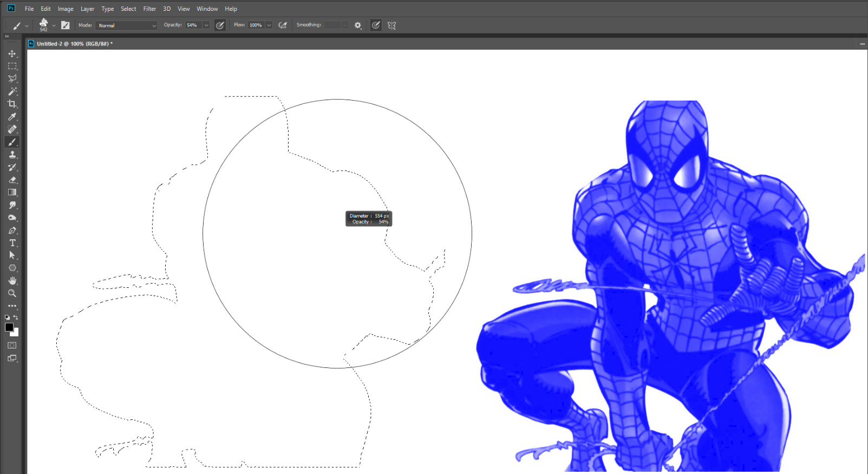Viewport: 868px width, 474px height.
Task: Choose the Clone Stamp tool
Action: click(x=12, y=155)
